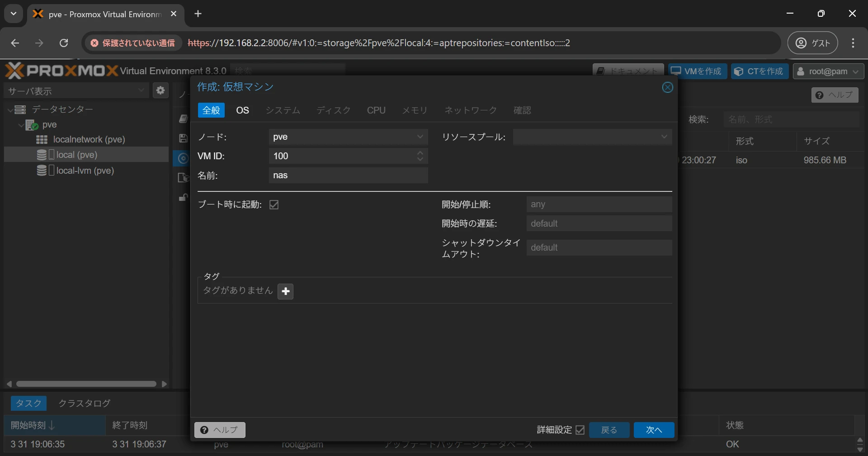Click the CTを作成 button
This screenshot has width=868, height=456.
coord(759,71)
